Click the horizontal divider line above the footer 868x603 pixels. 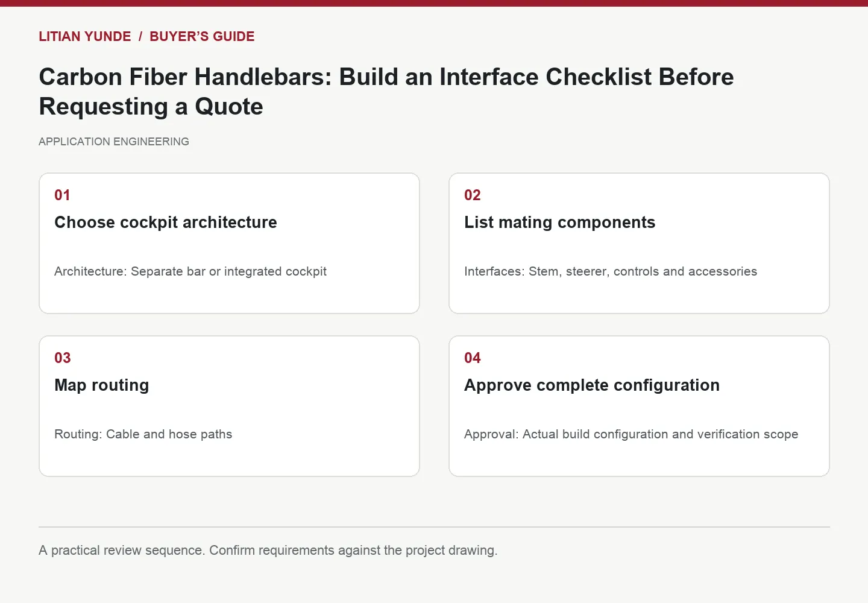tap(434, 527)
